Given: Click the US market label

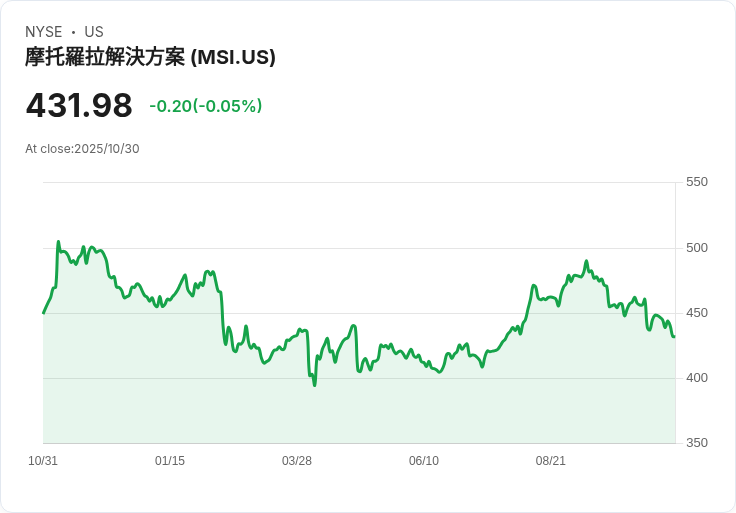Looking at the screenshot, I should click(94, 32).
